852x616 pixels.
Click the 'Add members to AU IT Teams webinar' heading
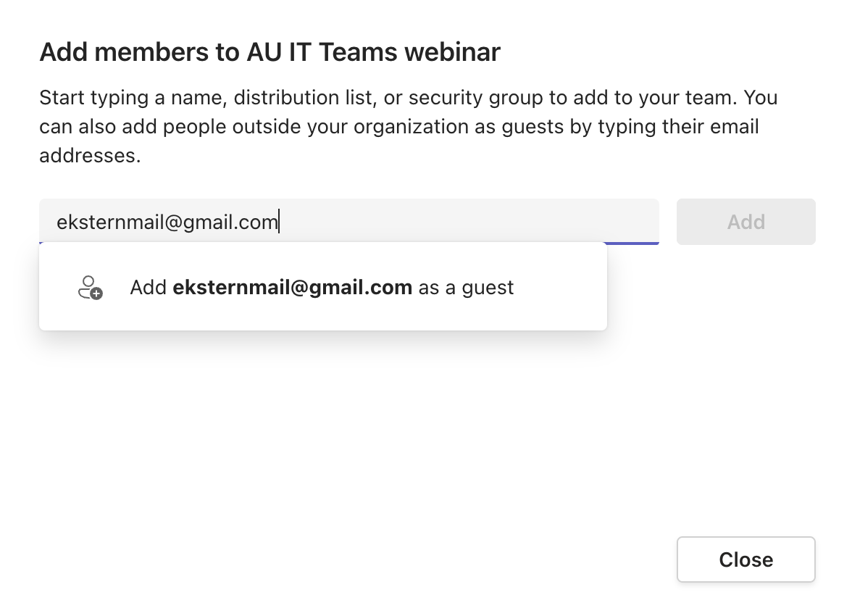click(270, 52)
